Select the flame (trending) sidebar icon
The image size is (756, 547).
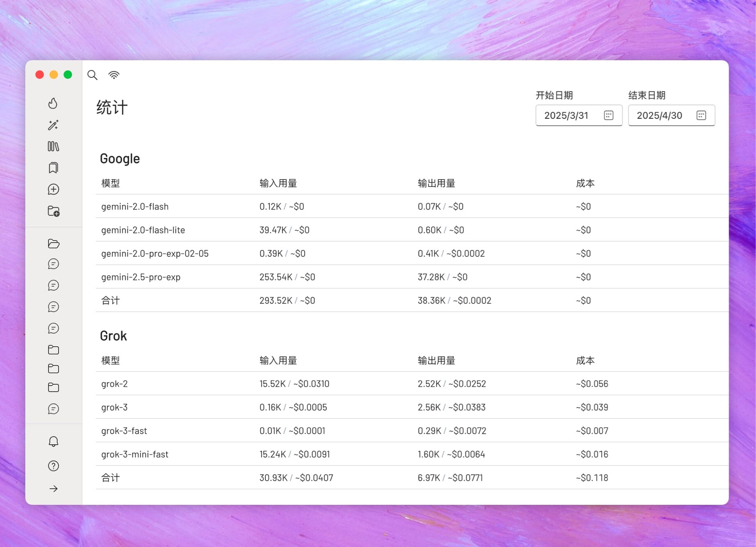coord(53,103)
